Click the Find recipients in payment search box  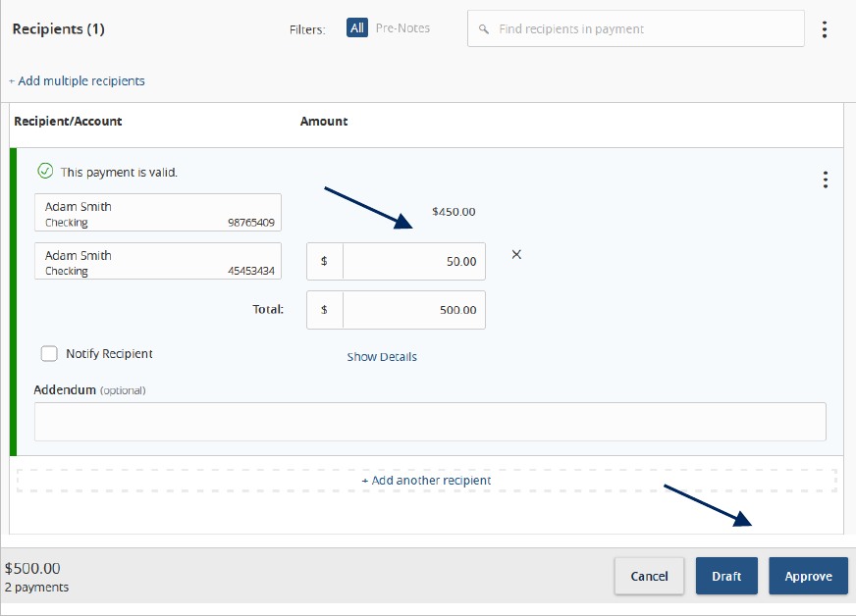click(x=635, y=28)
